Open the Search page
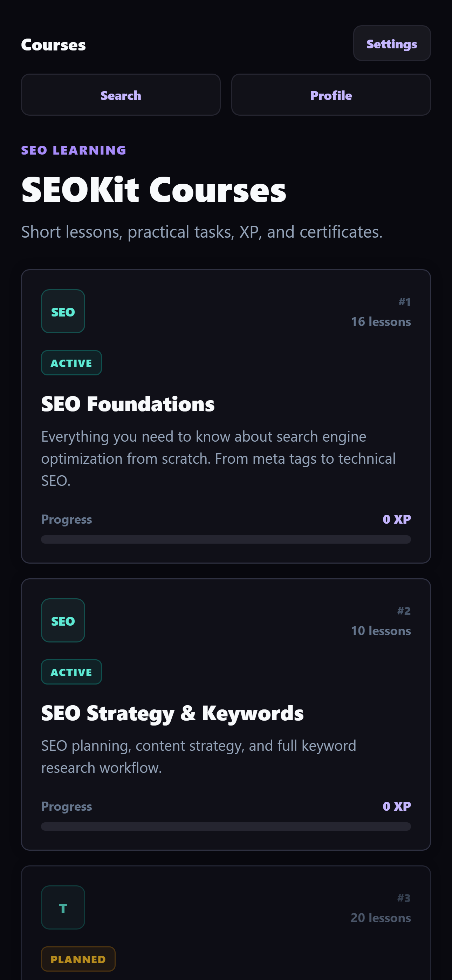Image resolution: width=452 pixels, height=980 pixels. (x=121, y=95)
